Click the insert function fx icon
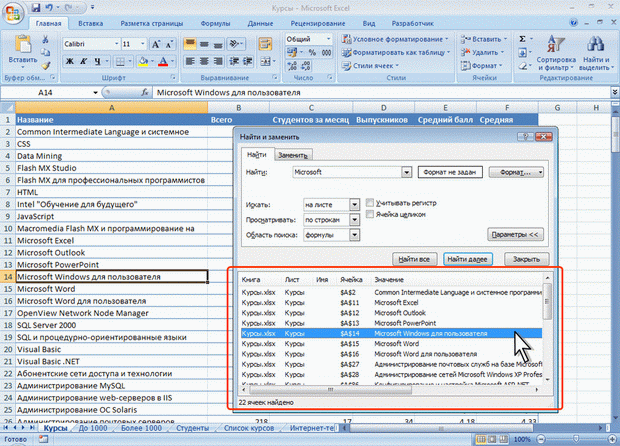The height and width of the screenshot is (446, 620). (145, 93)
